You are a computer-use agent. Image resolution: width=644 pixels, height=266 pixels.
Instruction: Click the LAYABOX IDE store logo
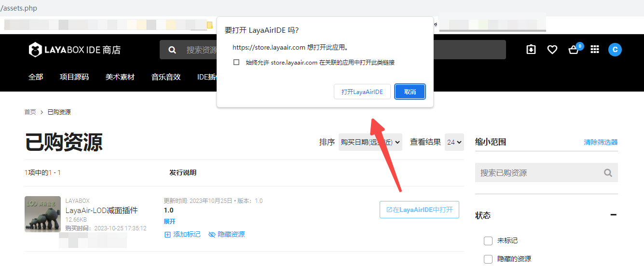tap(75, 50)
